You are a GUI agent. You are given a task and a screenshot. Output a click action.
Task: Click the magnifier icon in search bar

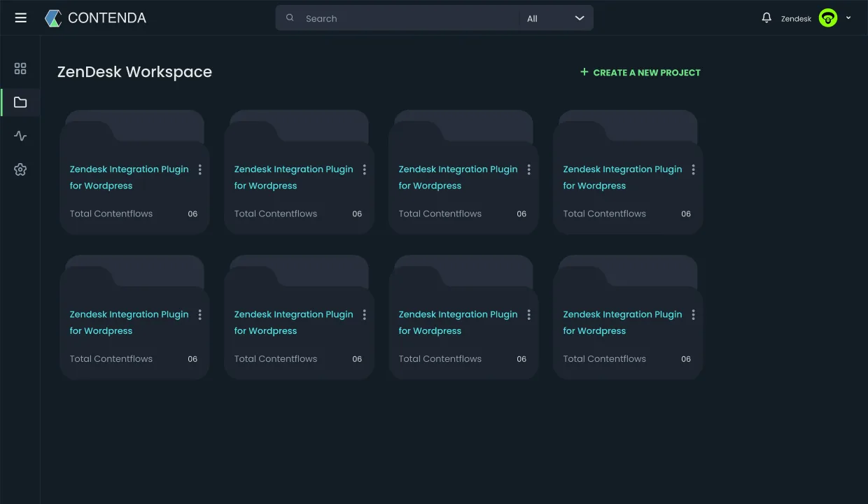290,18
